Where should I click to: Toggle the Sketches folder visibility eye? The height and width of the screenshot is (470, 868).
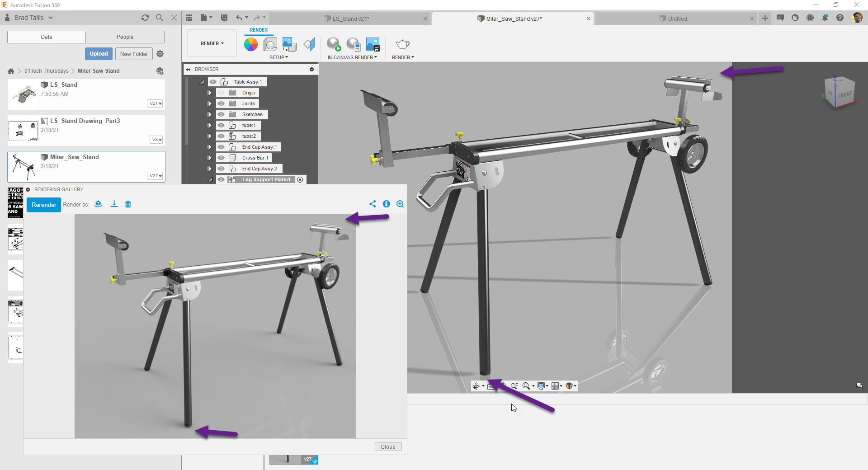(x=222, y=114)
